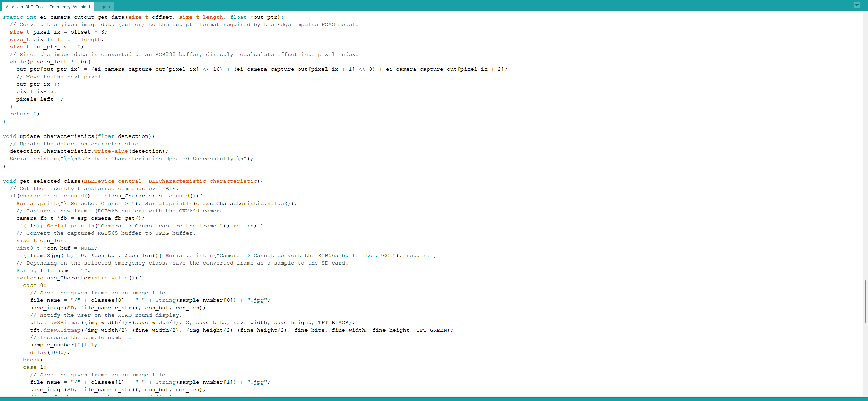Select the frame2jpg function call
Image resolution: width=868 pixels, height=401 pixels.
tap(45, 255)
